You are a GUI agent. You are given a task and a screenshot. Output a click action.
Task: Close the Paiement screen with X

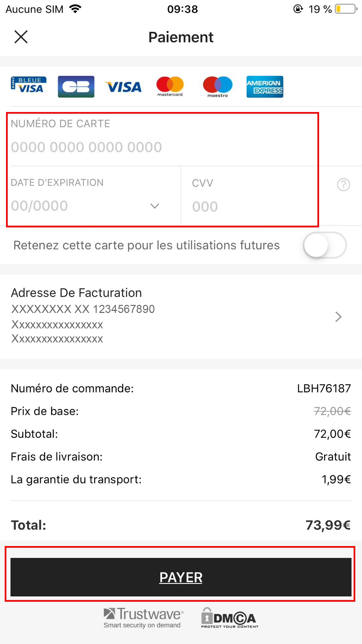(x=21, y=37)
